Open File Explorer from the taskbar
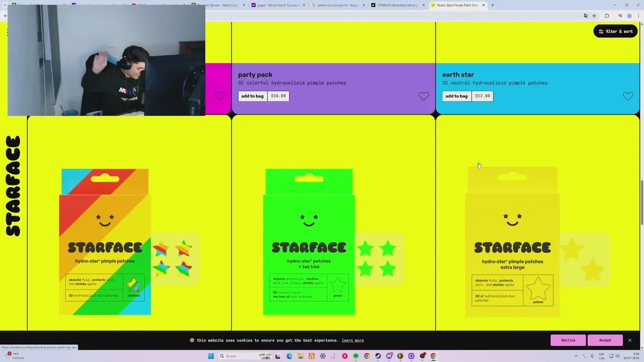The image size is (644, 362). 300,356
